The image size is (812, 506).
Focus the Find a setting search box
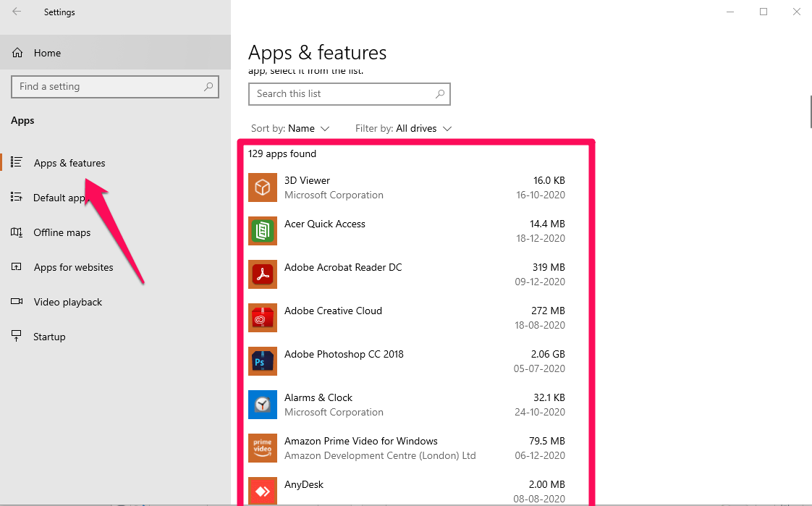pyautogui.click(x=115, y=86)
